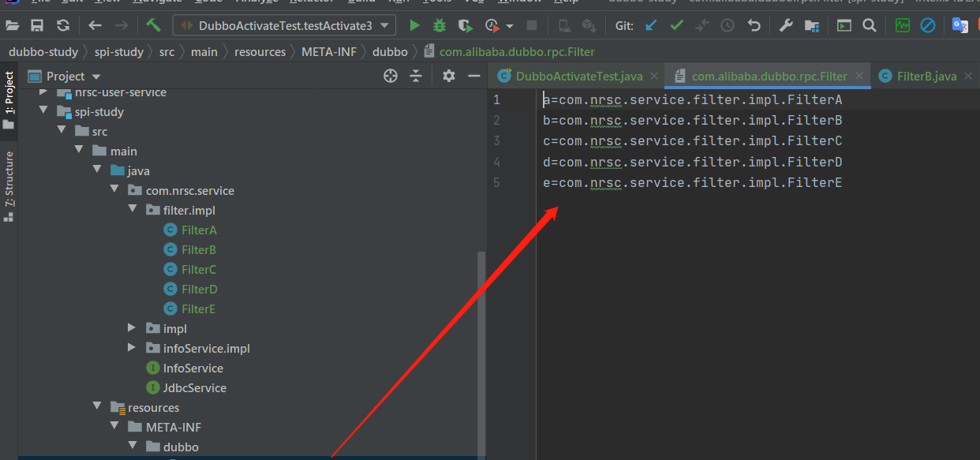Click the green monitor chart toolbar icon
Viewport: 980px width, 460px height.
903,25
